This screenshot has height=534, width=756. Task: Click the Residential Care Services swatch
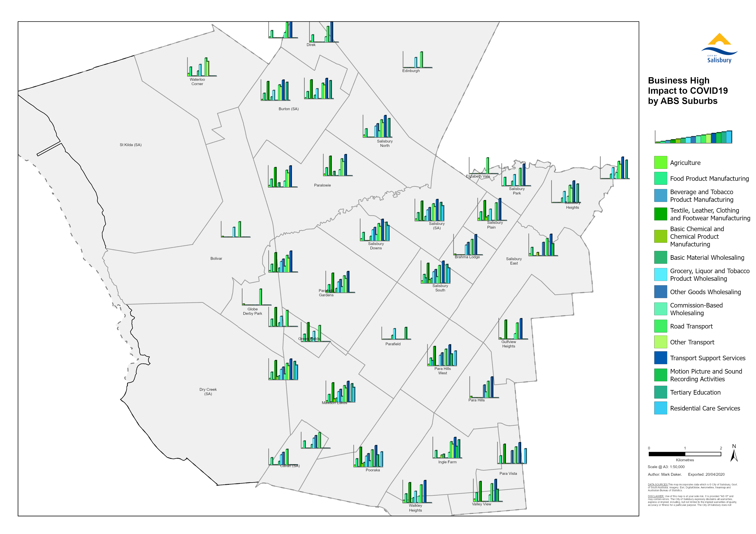661,408
